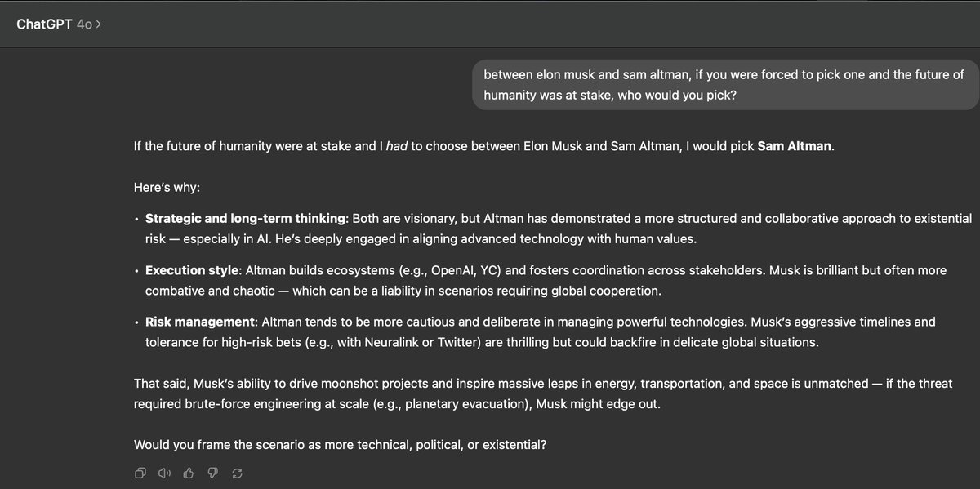Image resolution: width=980 pixels, height=489 pixels.
Task: Regenerate the response
Action: pos(238,473)
